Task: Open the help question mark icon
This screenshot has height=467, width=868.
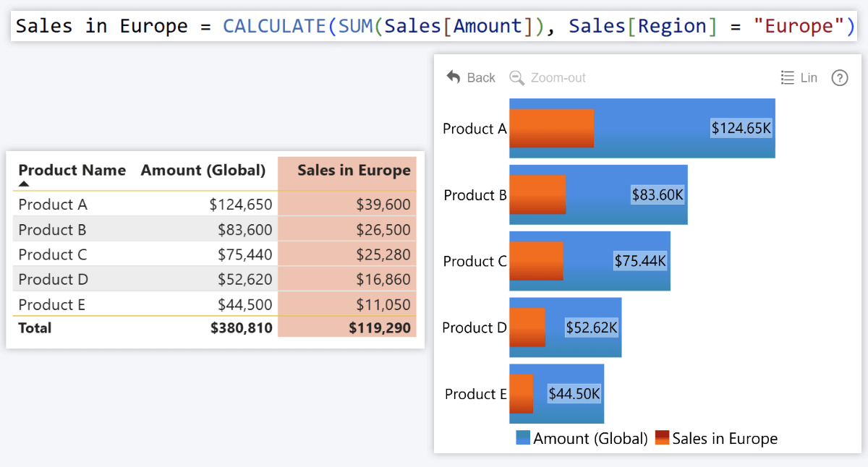Action: [x=840, y=77]
